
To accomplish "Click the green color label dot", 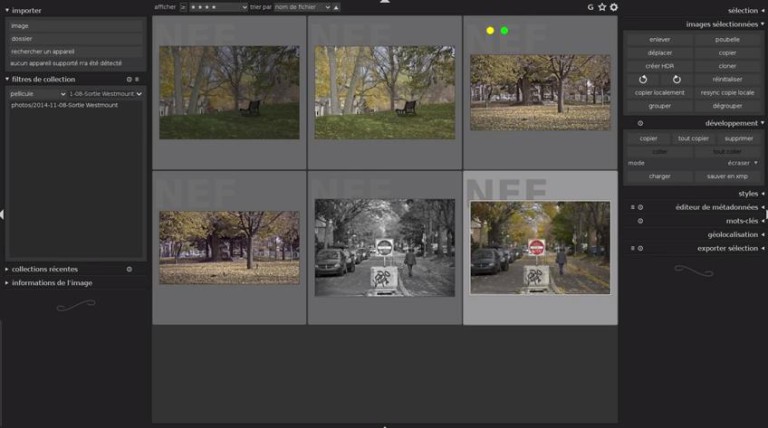I will click(x=504, y=30).
